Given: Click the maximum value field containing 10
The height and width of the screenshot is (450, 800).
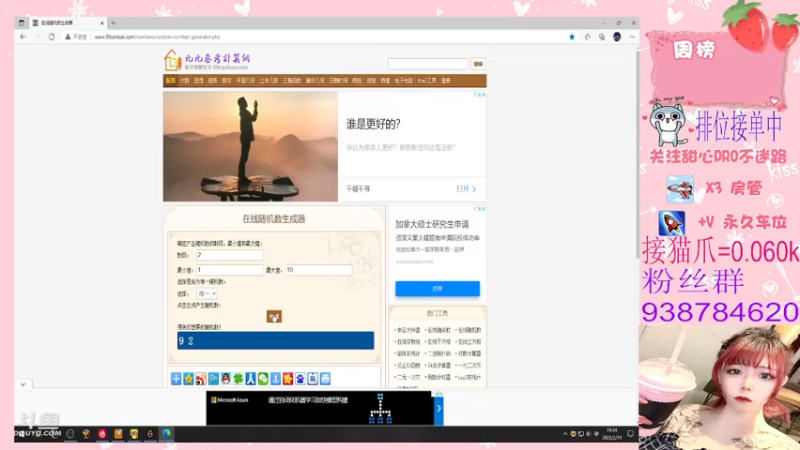Looking at the screenshot, I should coord(318,270).
